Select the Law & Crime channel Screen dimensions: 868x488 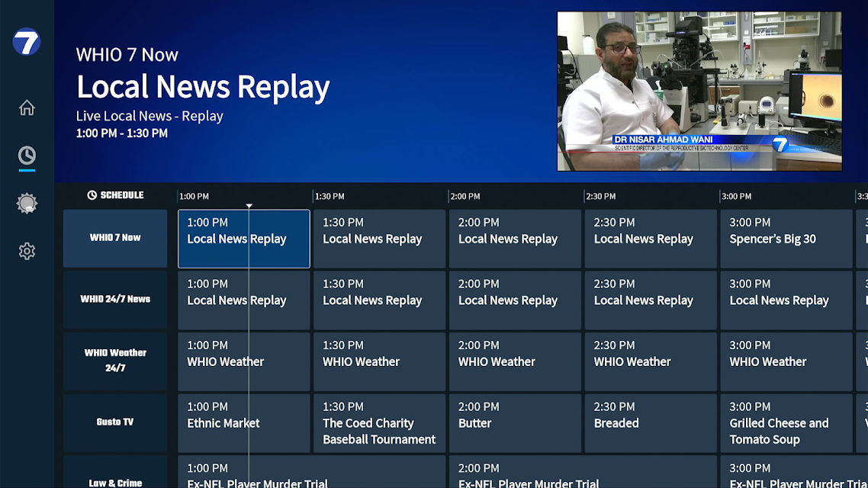pos(115,472)
